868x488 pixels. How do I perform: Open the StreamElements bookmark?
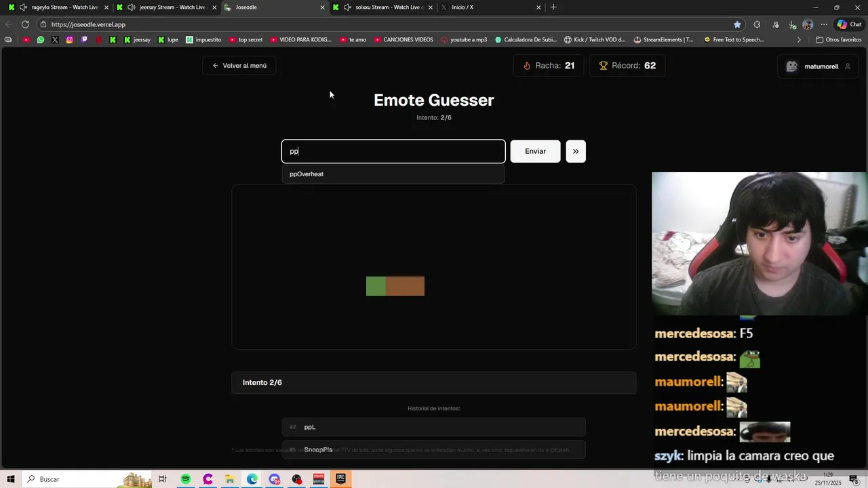[x=663, y=40]
